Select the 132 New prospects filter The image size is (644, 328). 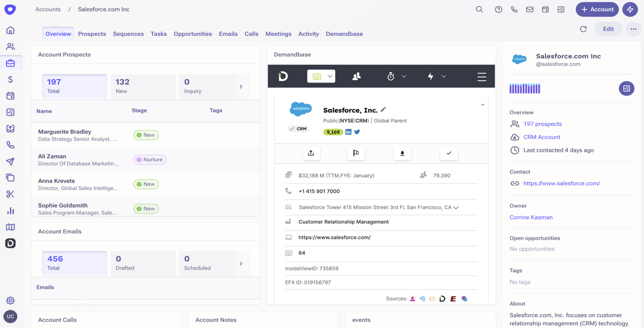click(x=143, y=86)
